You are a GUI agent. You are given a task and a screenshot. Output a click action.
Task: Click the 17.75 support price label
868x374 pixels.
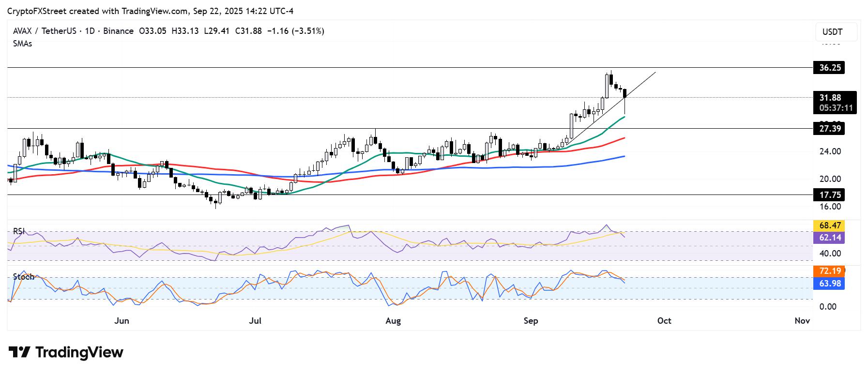[x=829, y=195]
